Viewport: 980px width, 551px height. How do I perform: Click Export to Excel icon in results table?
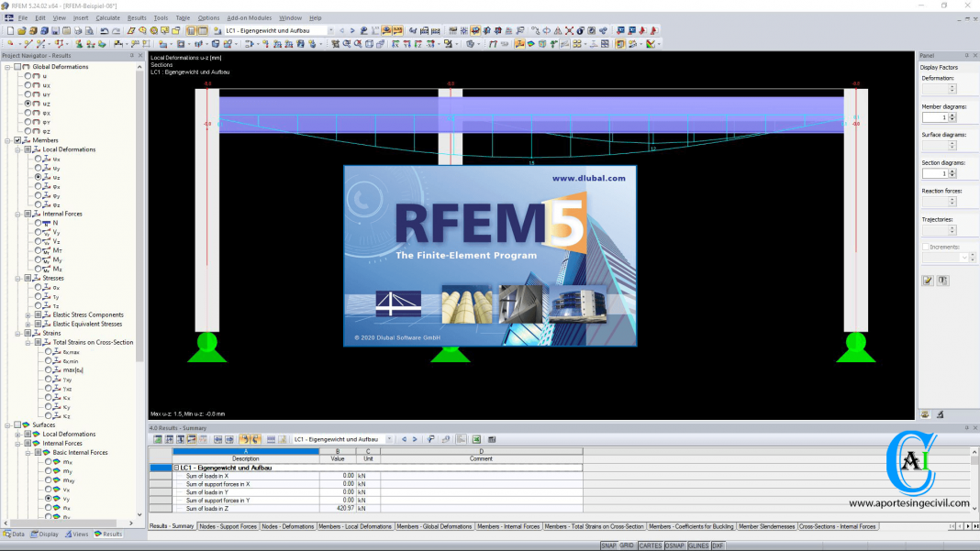pyautogui.click(x=477, y=439)
